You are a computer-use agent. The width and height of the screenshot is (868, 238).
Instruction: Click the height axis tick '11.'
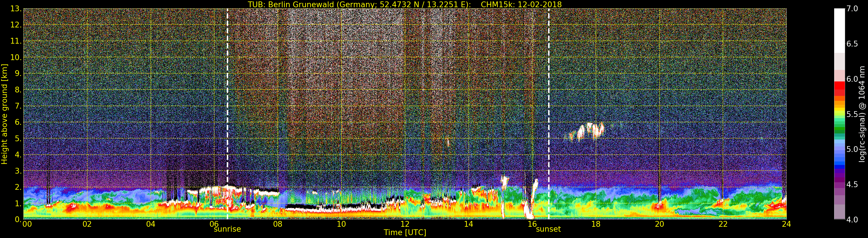click(x=16, y=41)
